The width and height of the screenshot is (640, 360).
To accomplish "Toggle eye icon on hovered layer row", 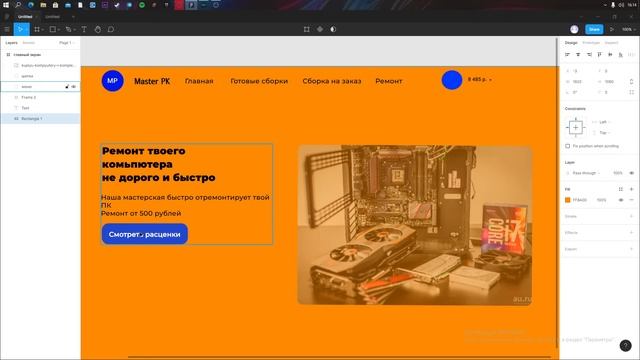I will [x=74, y=87].
